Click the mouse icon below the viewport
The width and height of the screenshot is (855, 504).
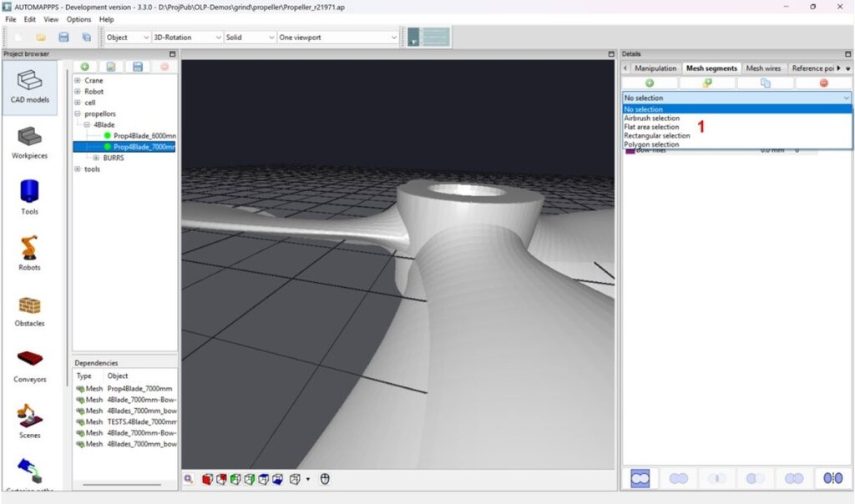(325, 479)
